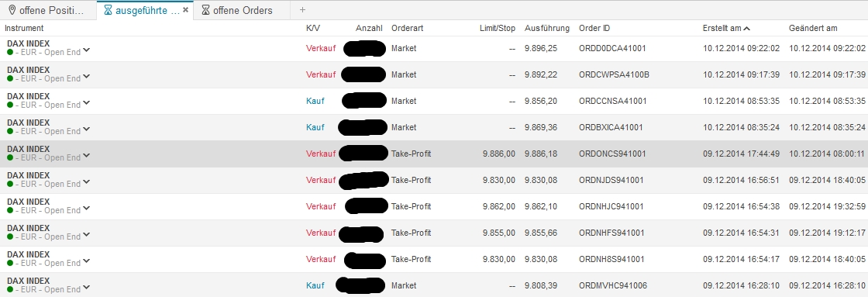
Task: Click sort arrow next to Erstellt am
Action: (747, 28)
